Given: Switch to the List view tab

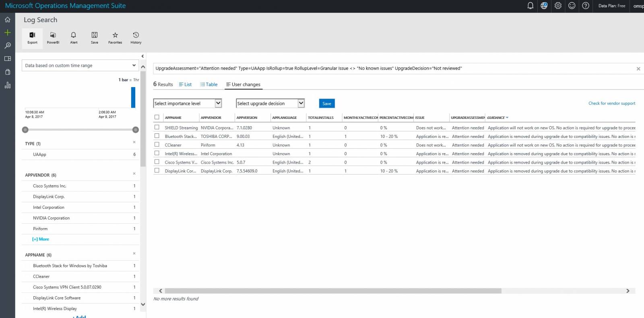Looking at the screenshot, I should (x=185, y=85).
